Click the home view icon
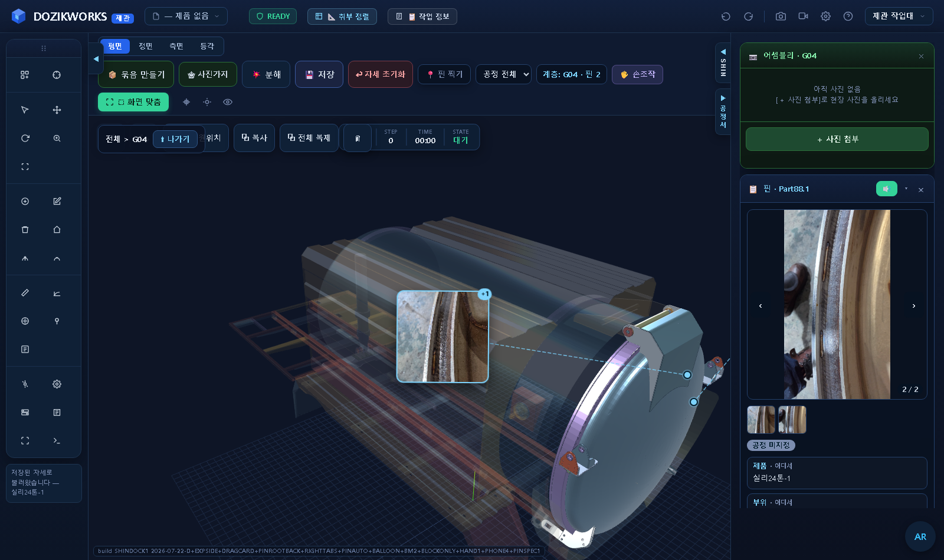 (57, 230)
